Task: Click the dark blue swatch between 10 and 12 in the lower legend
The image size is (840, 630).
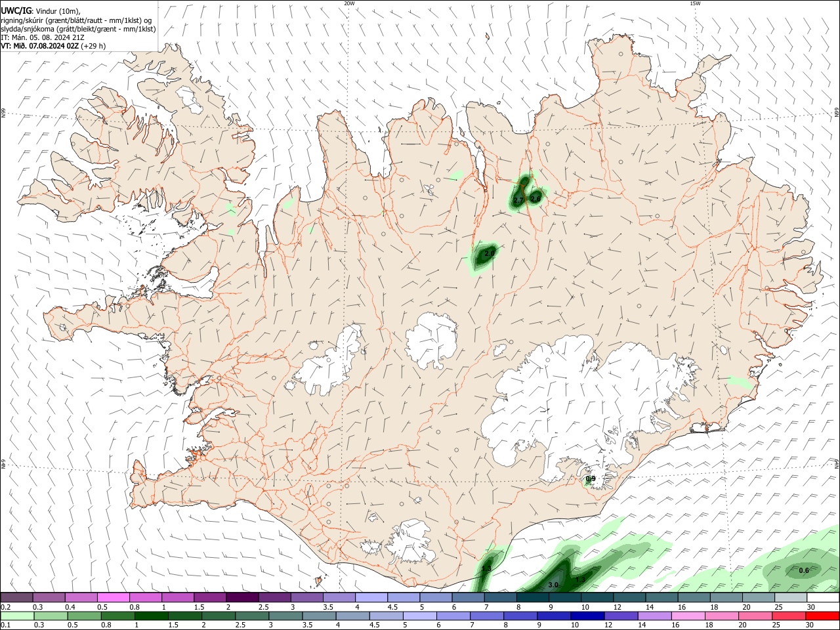Action: click(x=587, y=616)
